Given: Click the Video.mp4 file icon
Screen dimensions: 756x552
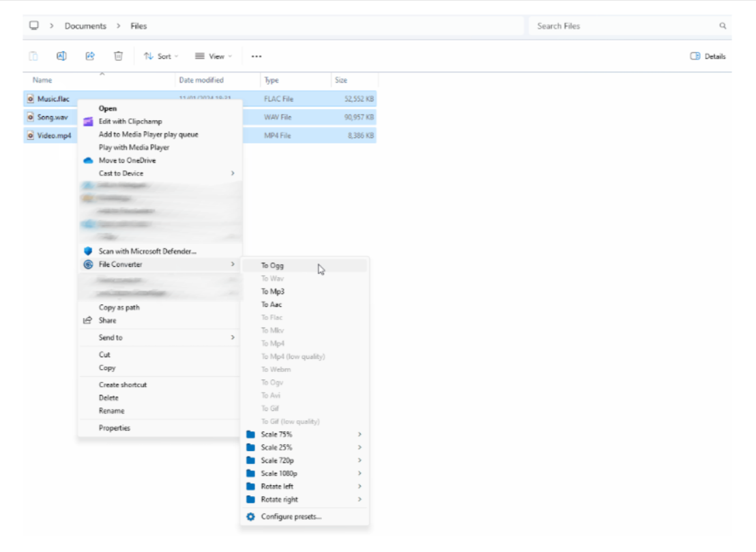Looking at the screenshot, I should pyautogui.click(x=31, y=136).
